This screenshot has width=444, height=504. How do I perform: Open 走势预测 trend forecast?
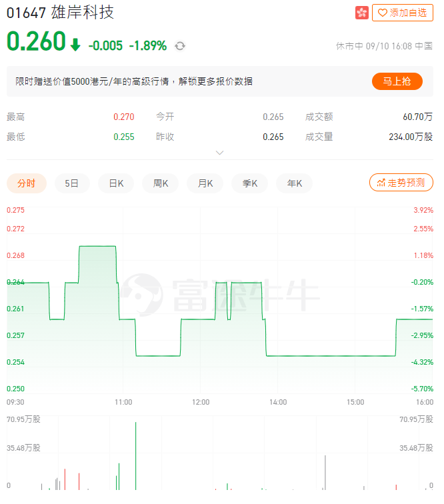click(x=401, y=183)
